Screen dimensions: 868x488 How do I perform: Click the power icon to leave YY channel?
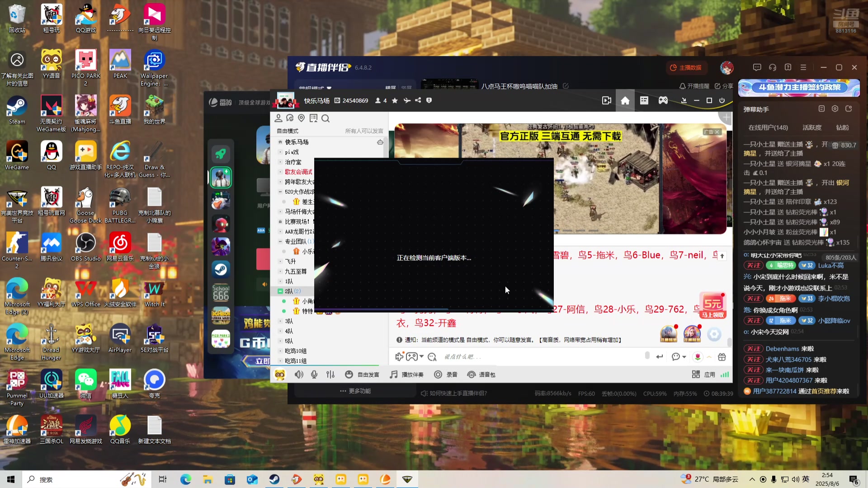click(722, 101)
